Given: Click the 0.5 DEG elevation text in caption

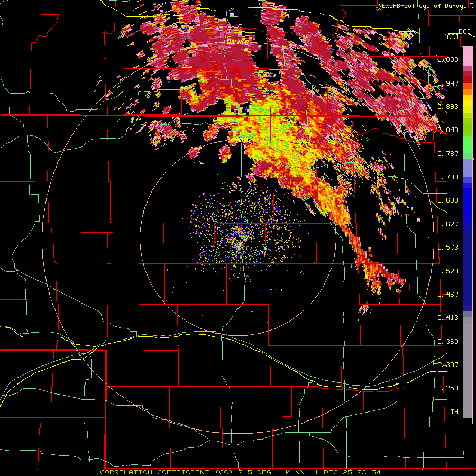Looking at the screenshot, I should 255,472.
